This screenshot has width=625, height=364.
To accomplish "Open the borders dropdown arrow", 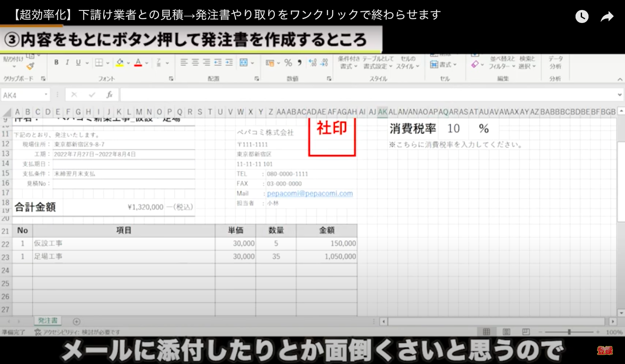I will 107,63.
